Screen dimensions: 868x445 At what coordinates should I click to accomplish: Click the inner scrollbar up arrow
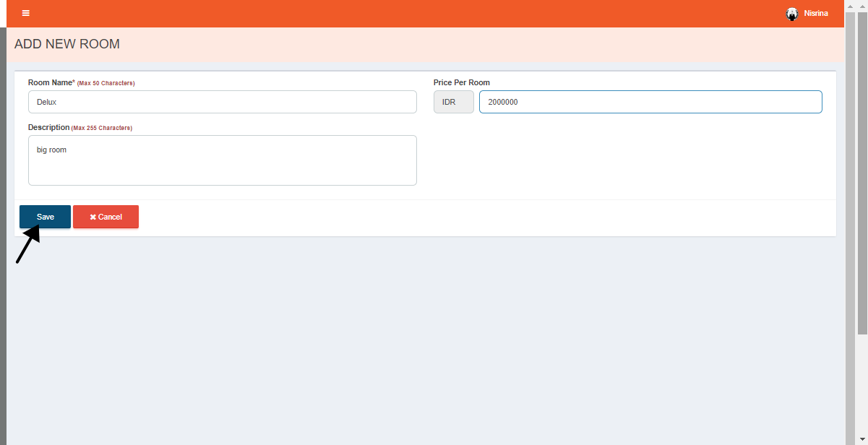(x=851, y=6)
